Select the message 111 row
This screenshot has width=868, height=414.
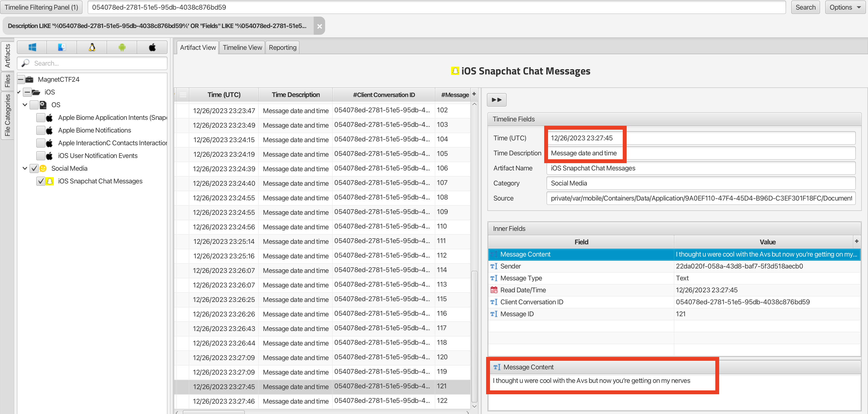322,241
